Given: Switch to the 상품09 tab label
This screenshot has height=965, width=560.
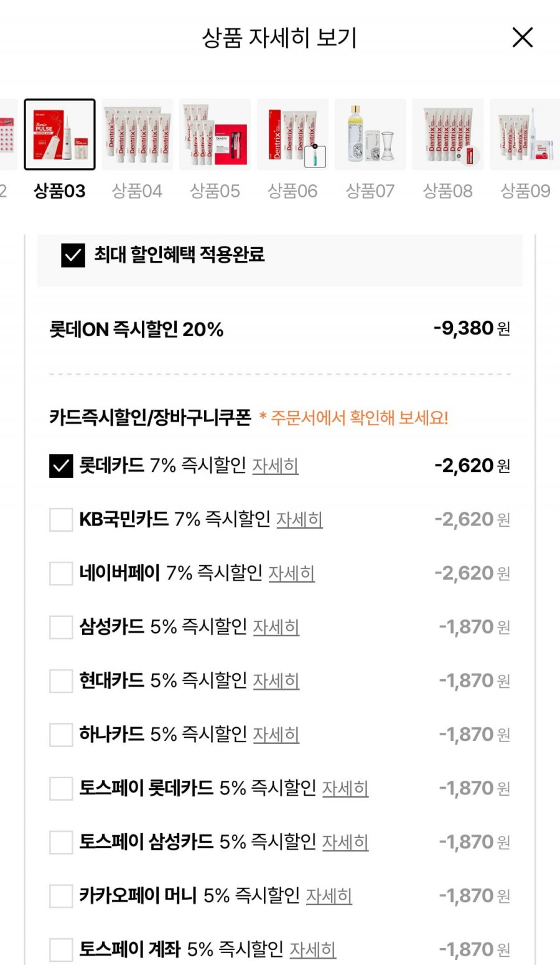Looking at the screenshot, I should [x=525, y=191].
